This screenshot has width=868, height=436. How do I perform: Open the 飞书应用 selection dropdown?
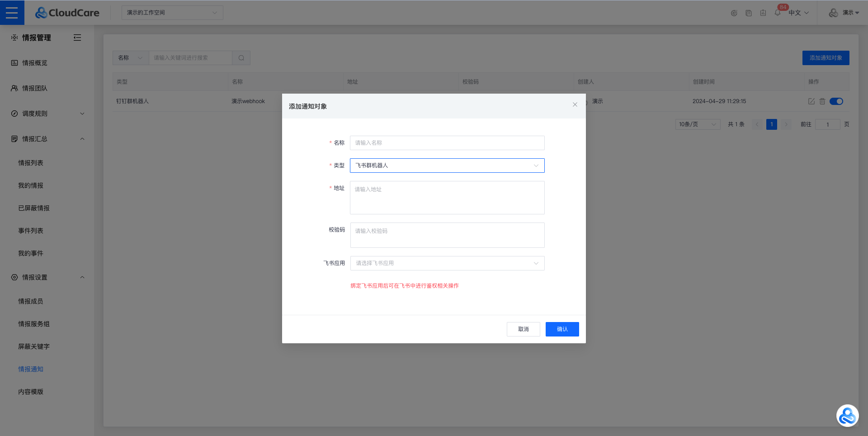447,263
